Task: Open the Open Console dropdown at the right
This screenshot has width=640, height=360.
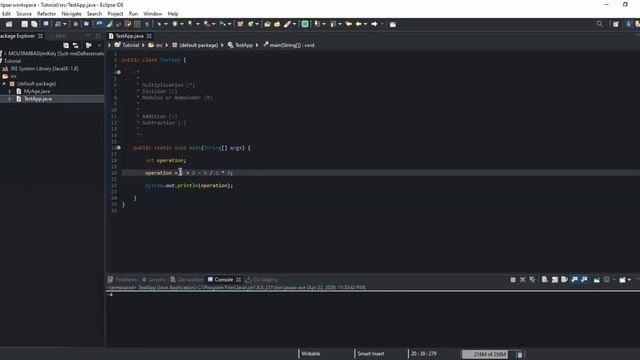Action: click(629, 280)
